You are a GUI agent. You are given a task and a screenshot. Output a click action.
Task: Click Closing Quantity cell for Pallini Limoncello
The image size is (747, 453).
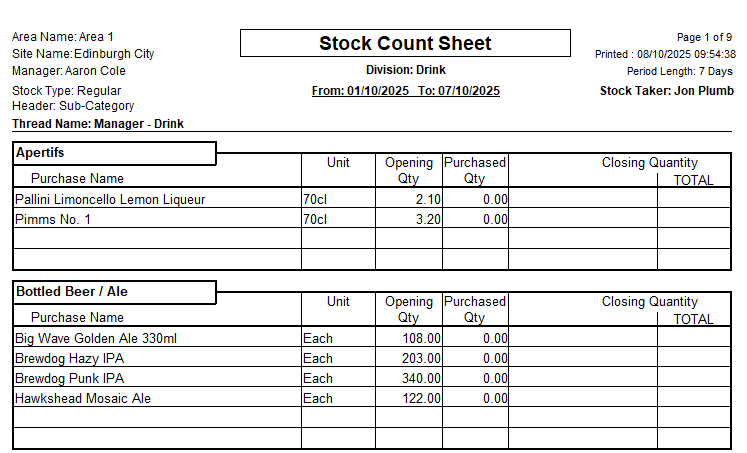tap(583, 200)
